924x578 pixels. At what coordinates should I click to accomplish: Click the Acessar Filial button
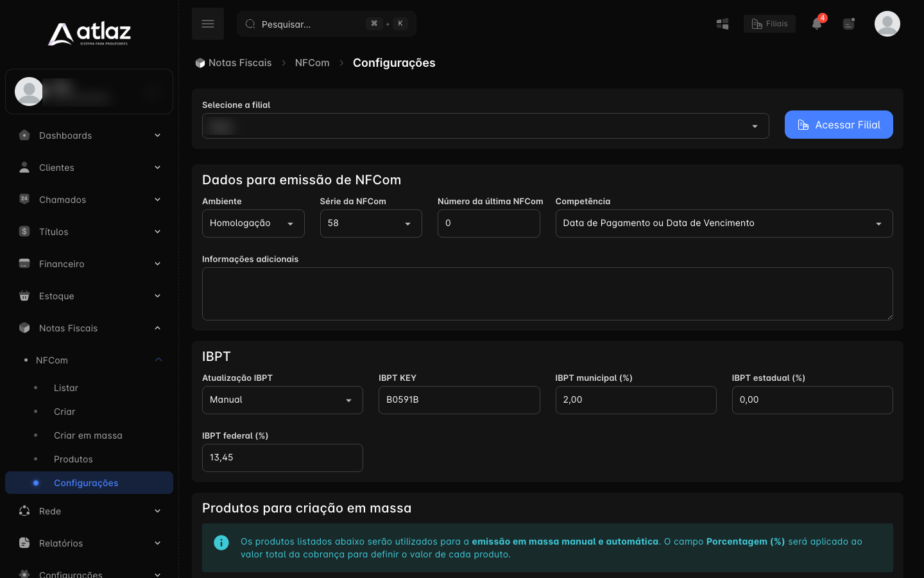click(x=839, y=125)
